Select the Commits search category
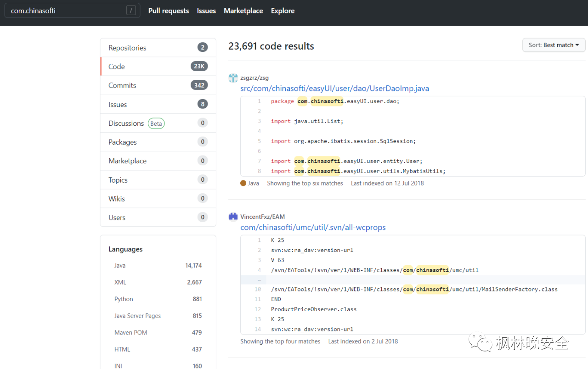Viewport: 588px width, 369px height. click(158, 85)
